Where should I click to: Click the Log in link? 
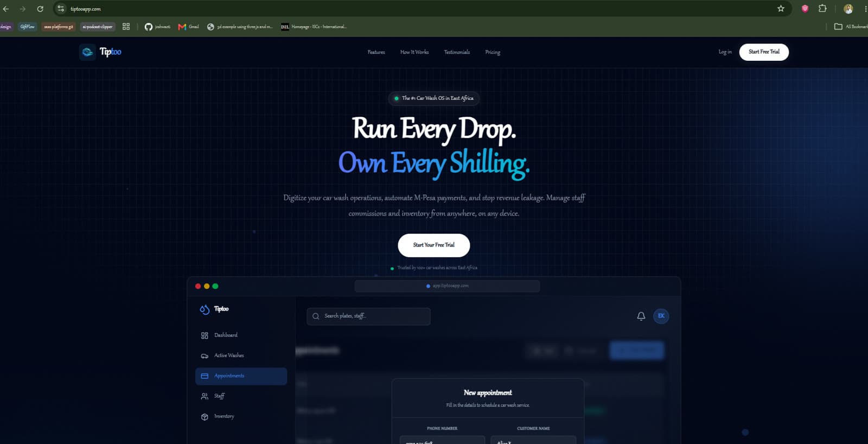[x=725, y=52]
